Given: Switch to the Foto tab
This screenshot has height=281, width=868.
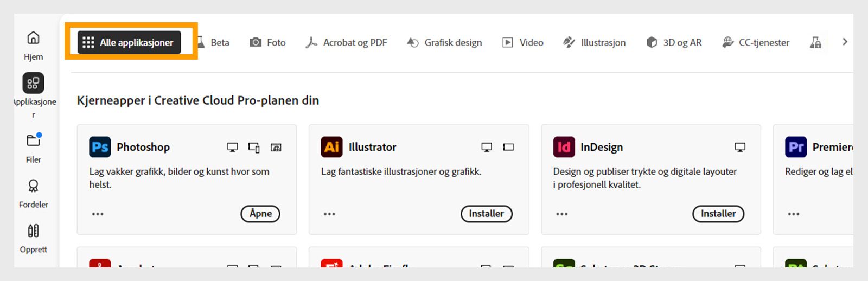Looking at the screenshot, I should 267,42.
